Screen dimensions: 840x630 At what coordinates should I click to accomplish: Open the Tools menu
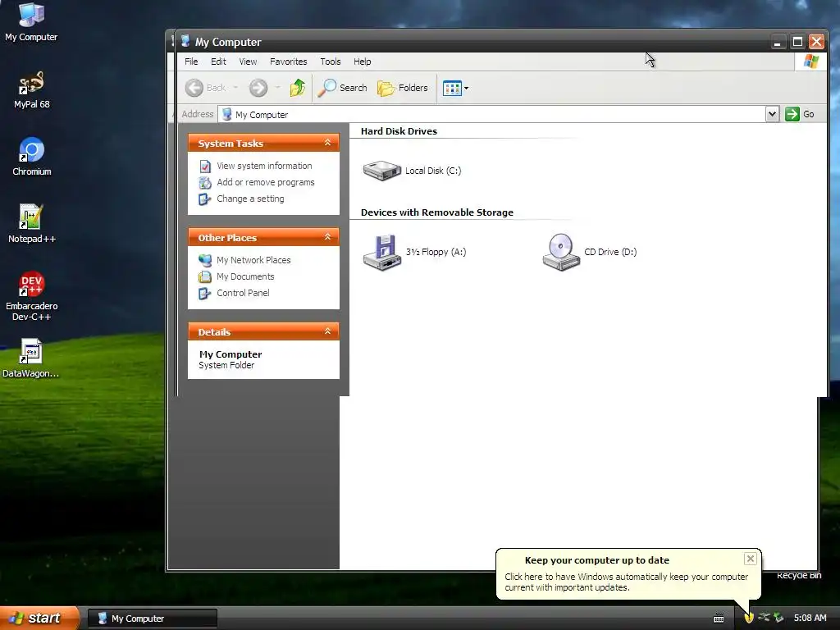pos(330,62)
